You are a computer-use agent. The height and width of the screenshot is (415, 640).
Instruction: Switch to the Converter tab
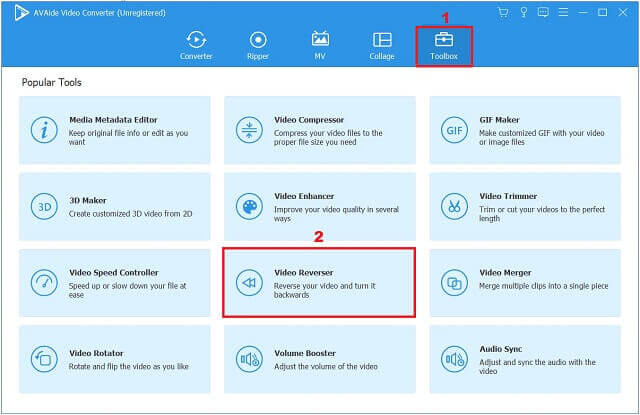pos(196,46)
